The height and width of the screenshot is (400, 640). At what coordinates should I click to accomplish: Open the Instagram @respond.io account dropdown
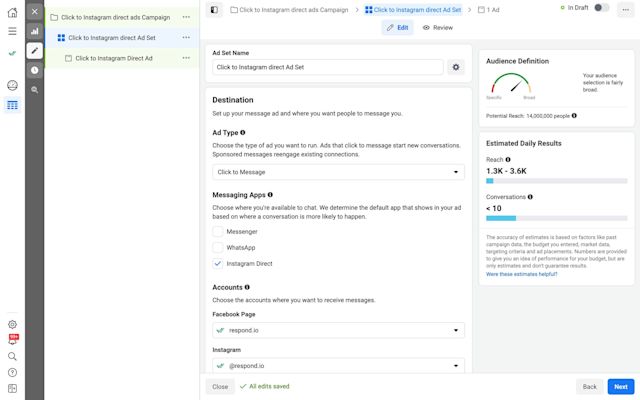point(338,366)
